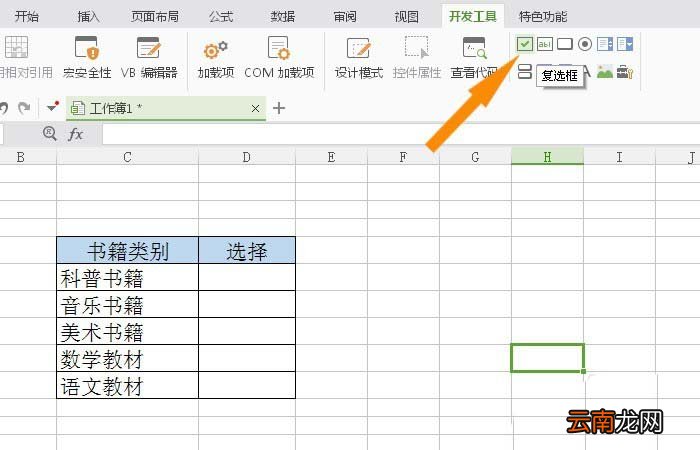Select the 语文教材 cell
Screen dimensions: 700x450
[x=127, y=385]
